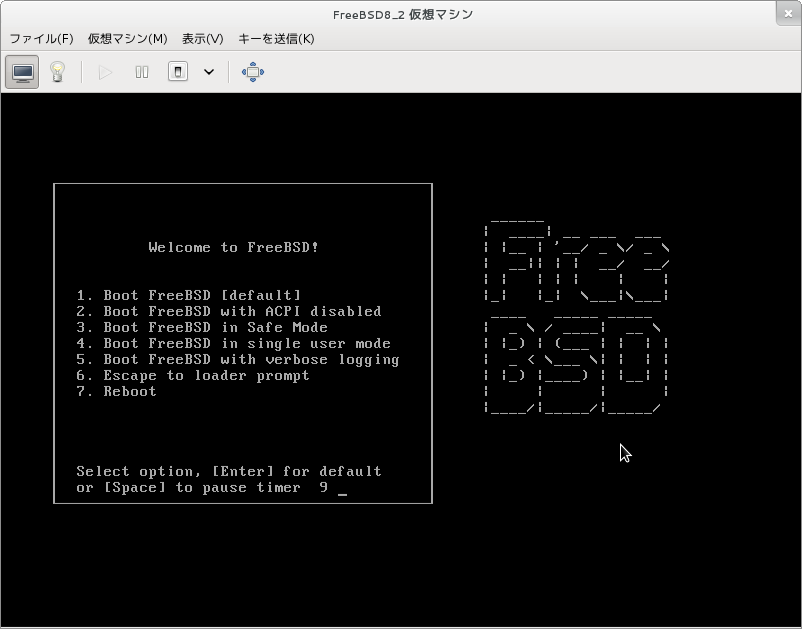Click "5. Boot FreeBSD with verbose logging"

click(238, 360)
